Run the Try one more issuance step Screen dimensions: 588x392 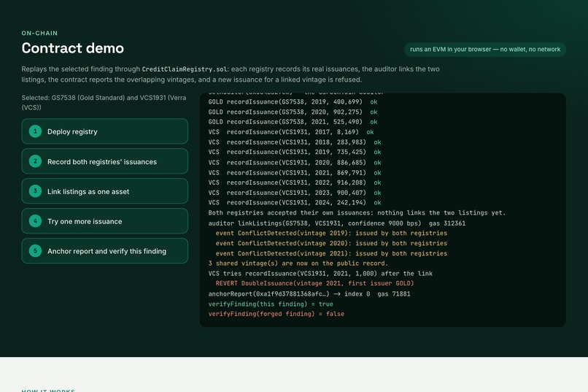(x=104, y=221)
